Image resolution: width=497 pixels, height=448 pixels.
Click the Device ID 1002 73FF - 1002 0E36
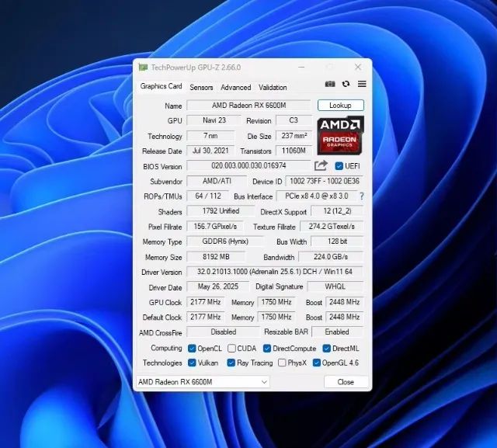click(325, 181)
